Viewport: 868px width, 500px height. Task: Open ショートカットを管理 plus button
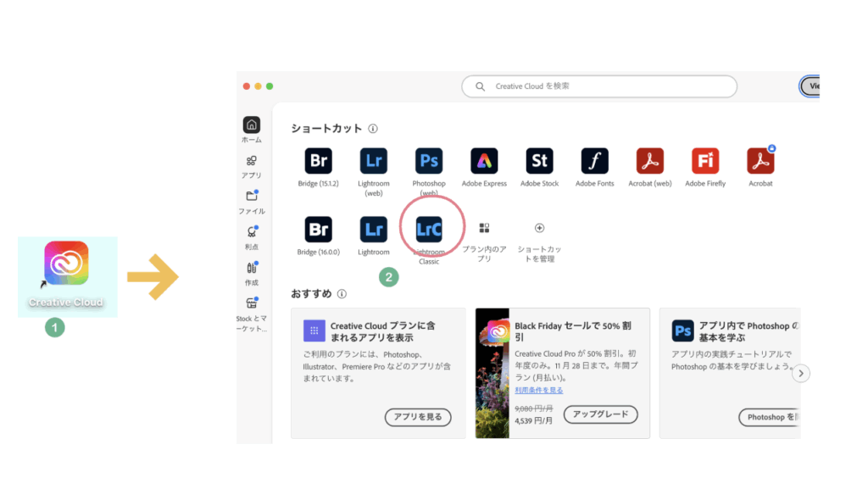click(x=539, y=228)
